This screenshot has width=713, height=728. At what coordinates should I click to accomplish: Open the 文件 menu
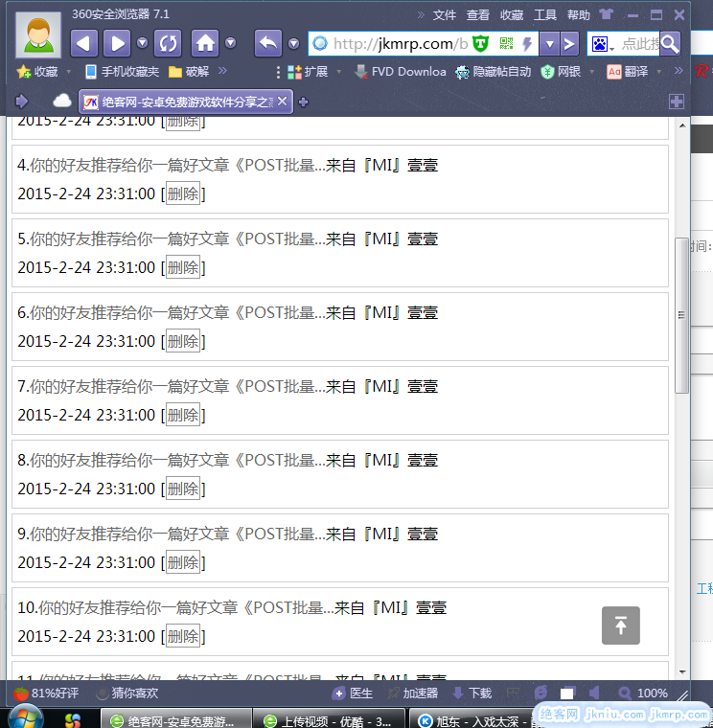click(445, 14)
